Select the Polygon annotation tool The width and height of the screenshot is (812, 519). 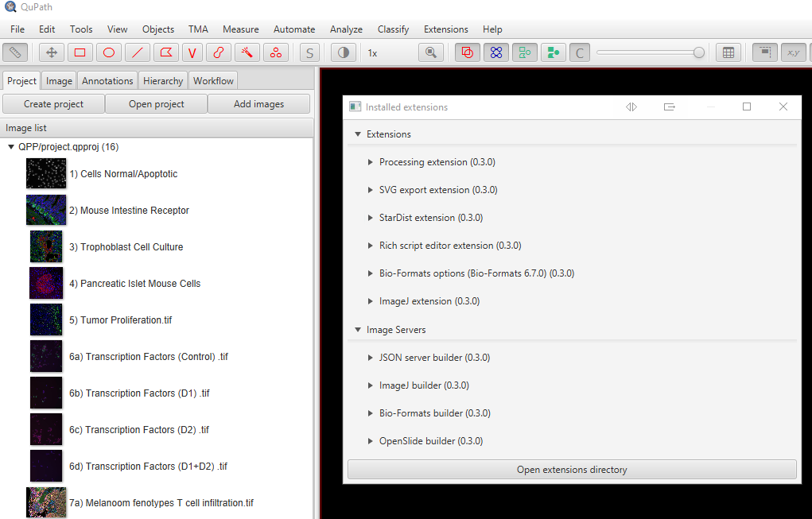pyautogui.click(x=165, y=52)
